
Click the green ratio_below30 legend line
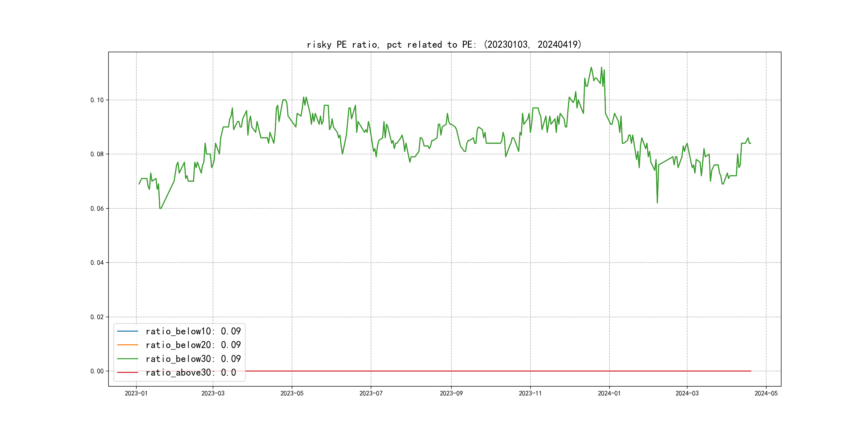pyautogui.click(x=127, y=358)
